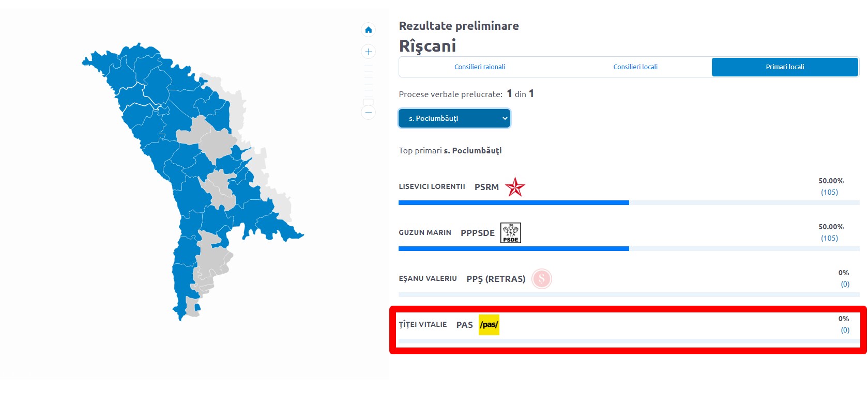This screenshot has height=410, width=868.
Task: Switch to Consilieri locali tab
Action: [635, 67]
